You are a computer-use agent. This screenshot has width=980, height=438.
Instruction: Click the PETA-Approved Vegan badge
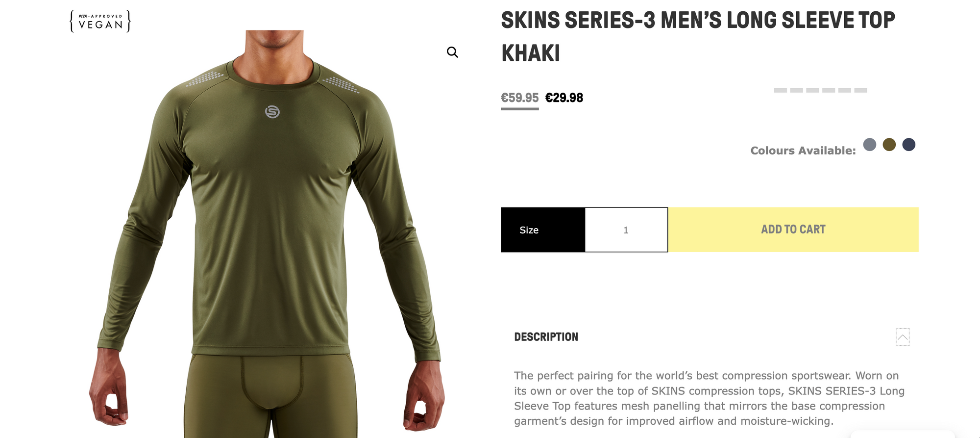coord(100,21)
